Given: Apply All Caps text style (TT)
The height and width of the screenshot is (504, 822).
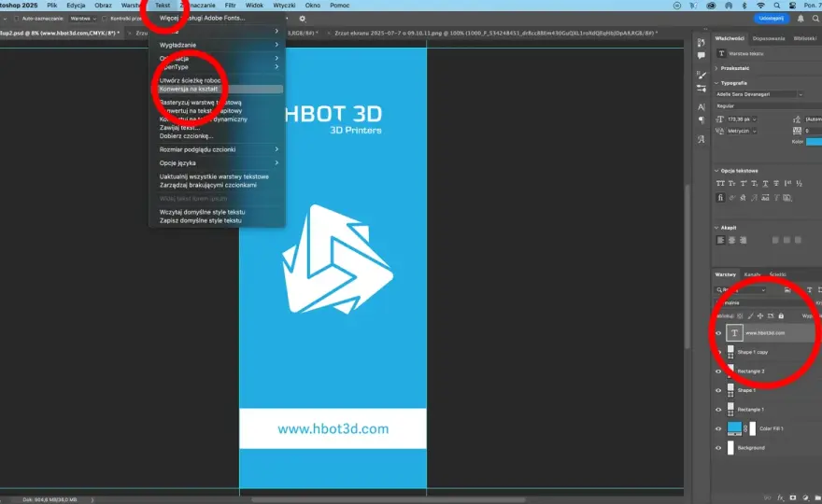Looking at the screenshot, I should pos(720,183).
